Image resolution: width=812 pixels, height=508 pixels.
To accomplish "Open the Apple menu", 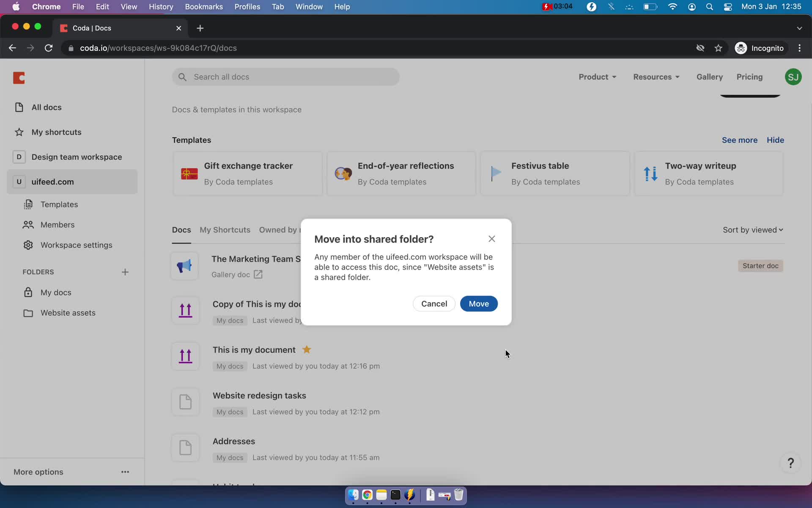I will [x=16, y=7].
